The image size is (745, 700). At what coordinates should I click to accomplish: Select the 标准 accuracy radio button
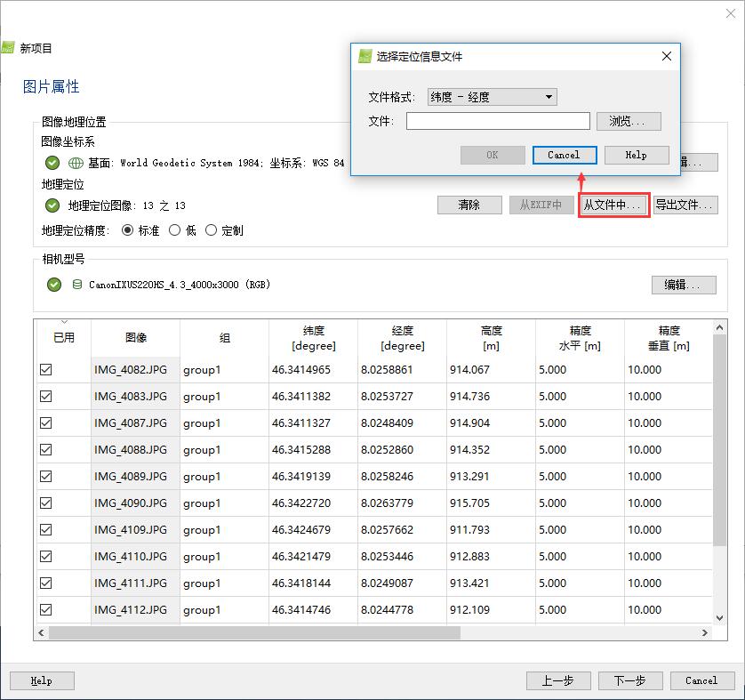[x=127, y=230]
